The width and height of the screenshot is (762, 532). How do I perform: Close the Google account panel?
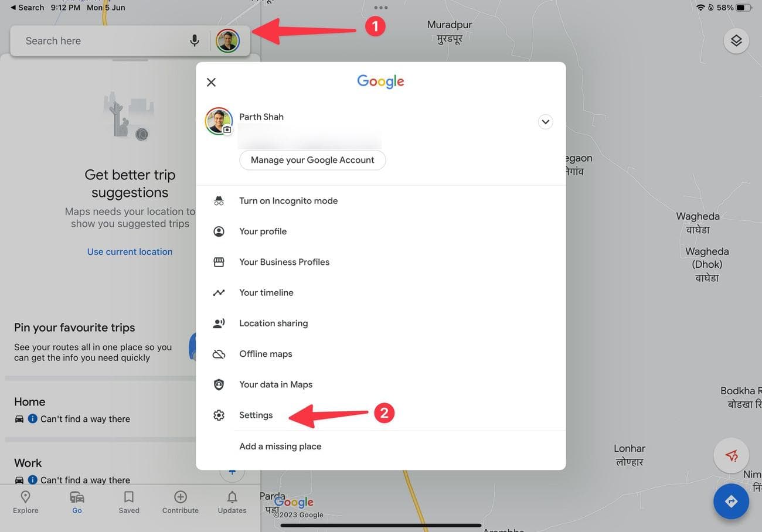click(211, 81)
